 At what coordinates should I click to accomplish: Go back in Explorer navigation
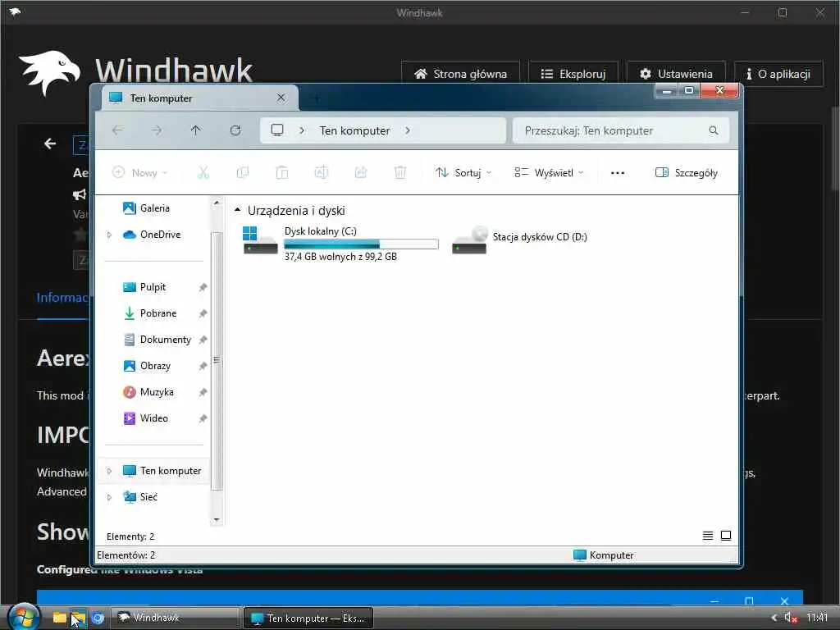pos(118,130)
